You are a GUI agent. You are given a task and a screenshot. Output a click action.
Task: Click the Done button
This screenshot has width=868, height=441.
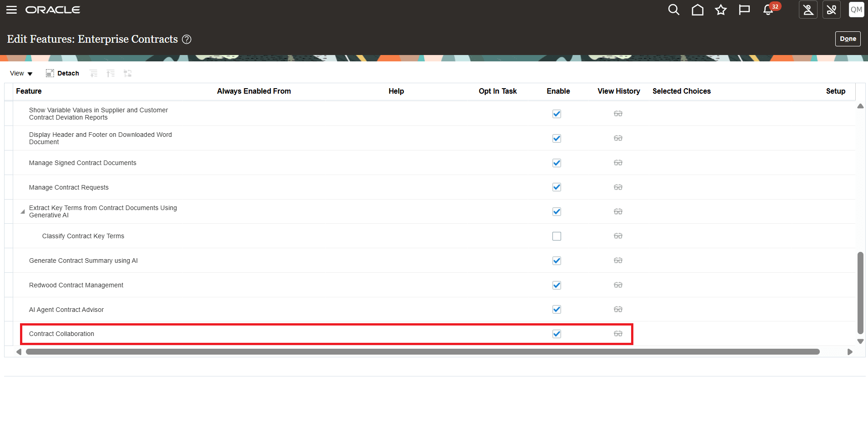[x=848, y=39]
